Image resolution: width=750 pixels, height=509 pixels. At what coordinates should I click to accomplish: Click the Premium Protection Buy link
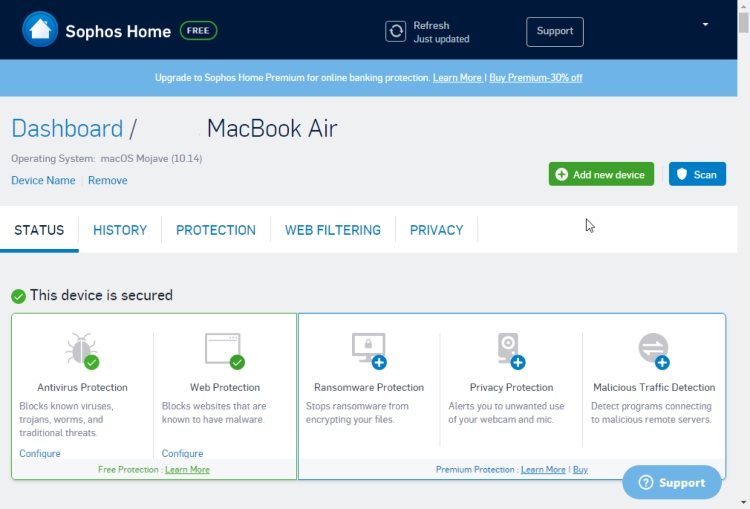click(x=580, y=470)
